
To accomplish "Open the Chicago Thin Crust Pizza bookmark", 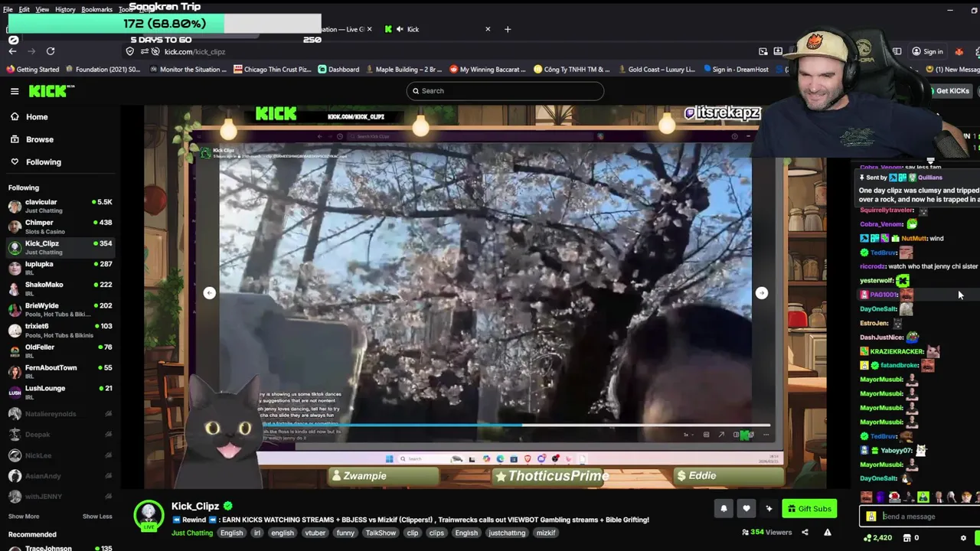I will [x=272, y=69].
